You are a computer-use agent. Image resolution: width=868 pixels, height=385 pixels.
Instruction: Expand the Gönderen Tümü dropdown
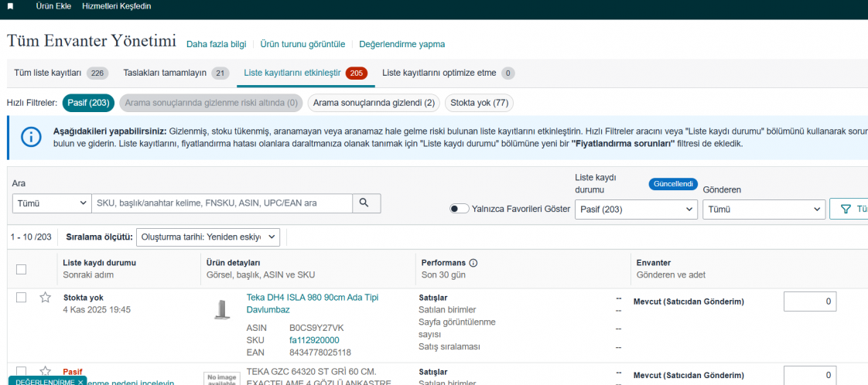tap(764, 210)
